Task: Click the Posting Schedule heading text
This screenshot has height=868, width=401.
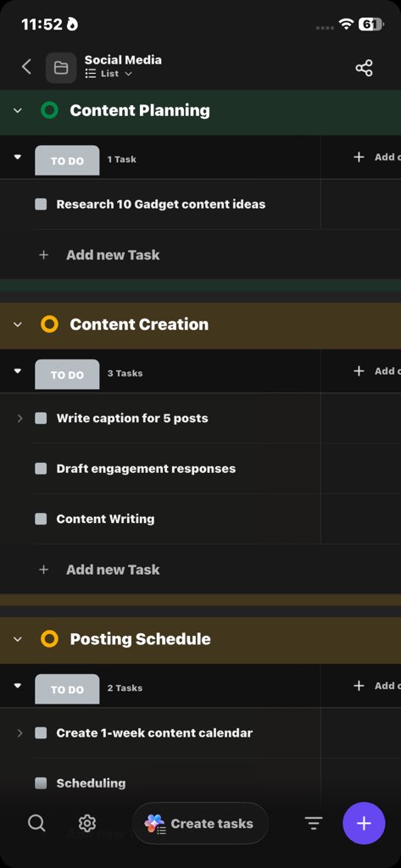Action: [x=140, y=639]
